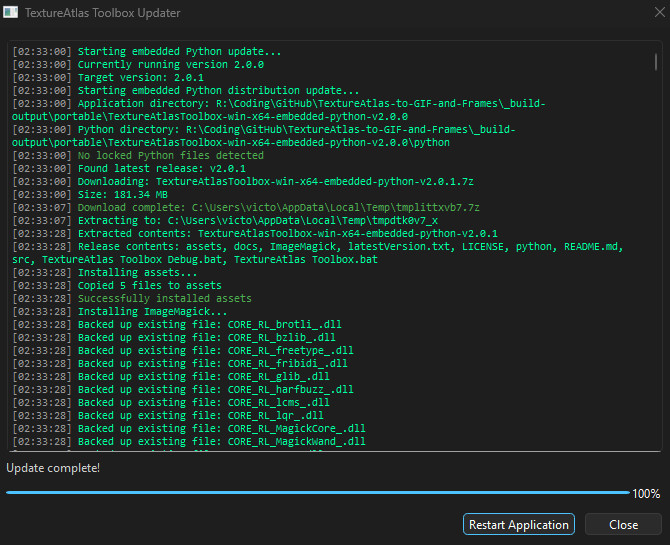
Task: Click the Close button
Action: pyautogui.click(x=623, y=524)
